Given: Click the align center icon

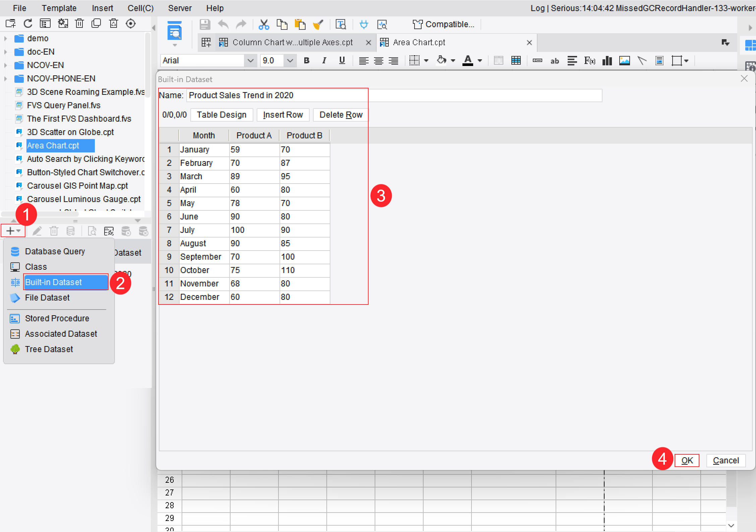Looking at the screenshot, I should click(x=379, y=61).
